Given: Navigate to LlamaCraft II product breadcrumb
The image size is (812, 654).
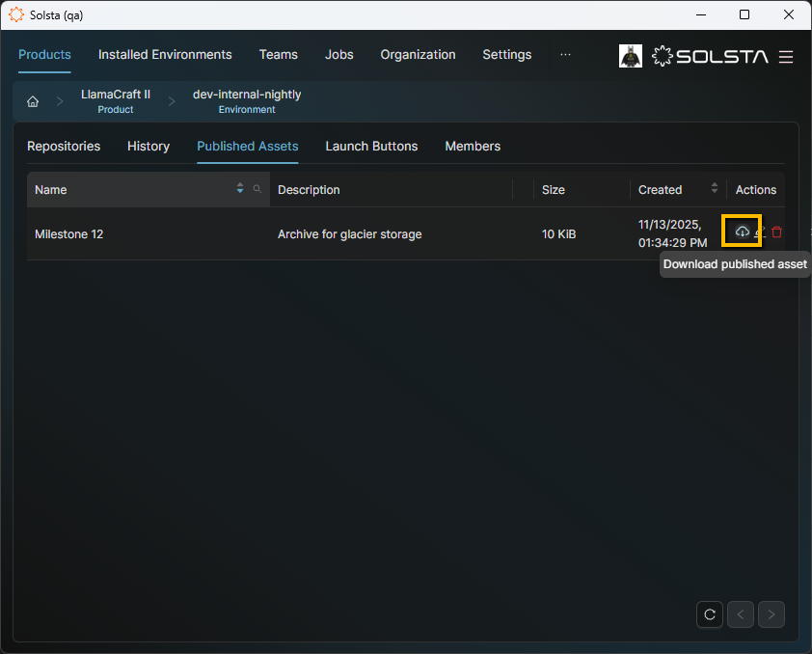Looking at the screenshot, I should [x=116, y=101].
